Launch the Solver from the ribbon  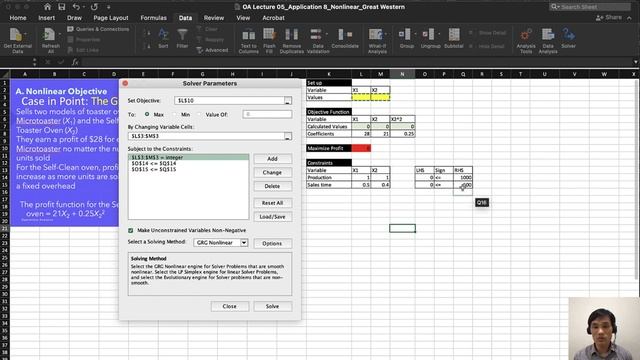point(568,38)
